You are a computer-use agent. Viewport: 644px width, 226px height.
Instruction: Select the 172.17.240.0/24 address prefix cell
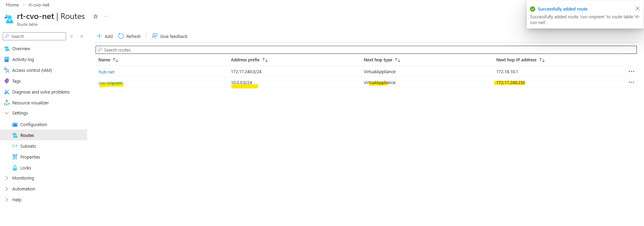coord(246,72)
